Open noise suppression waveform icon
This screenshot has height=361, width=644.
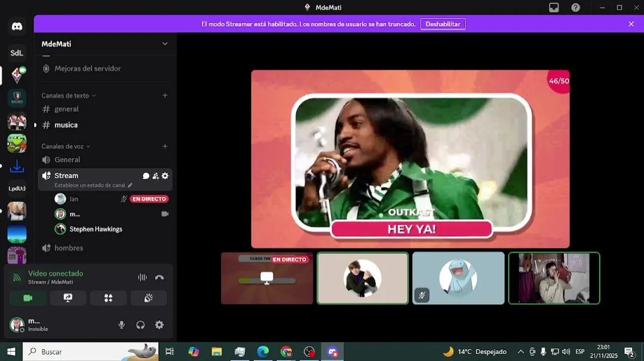coord(142,277)
